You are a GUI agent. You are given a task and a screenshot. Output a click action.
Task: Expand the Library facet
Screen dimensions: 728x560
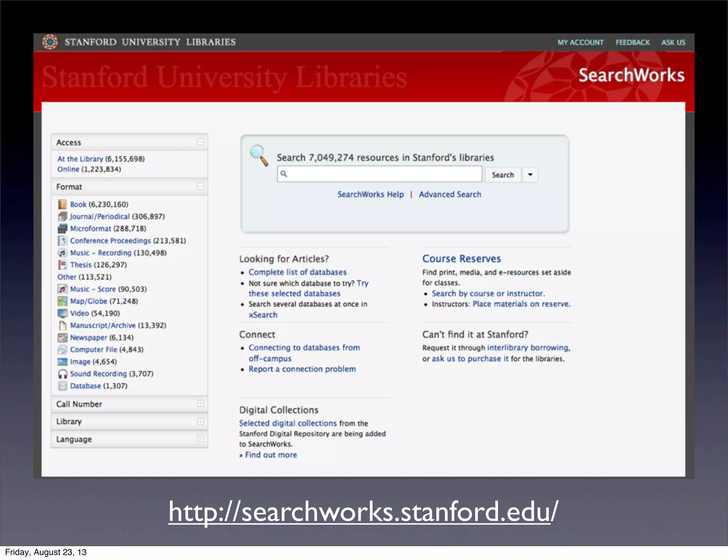click(200, 421)
